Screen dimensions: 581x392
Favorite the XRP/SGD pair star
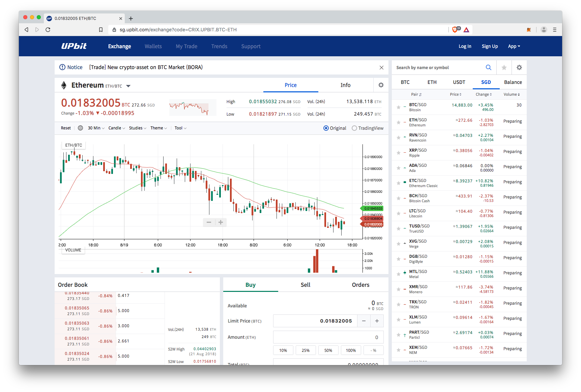pyautogui.click(x=399, y=153)
